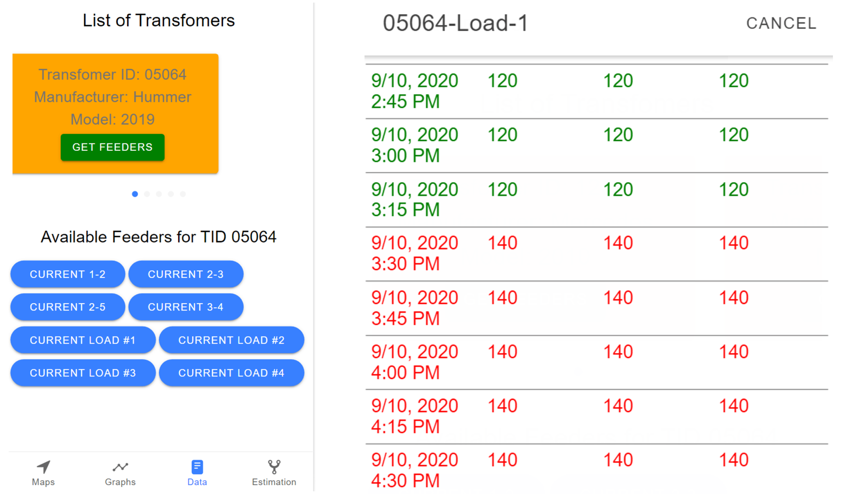Go to second transformer carousel dot
The width and height of the screenshot is (846, 504).
pos(147,194)
